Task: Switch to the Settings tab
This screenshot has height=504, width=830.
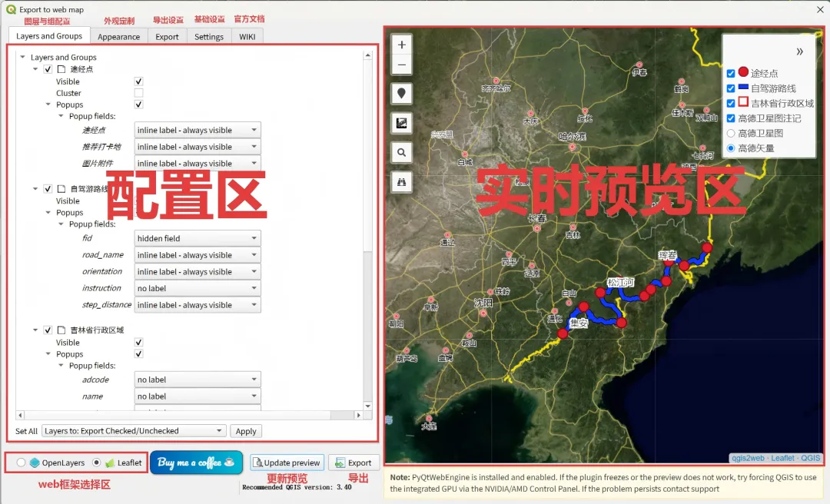Action: click(208, 37)
